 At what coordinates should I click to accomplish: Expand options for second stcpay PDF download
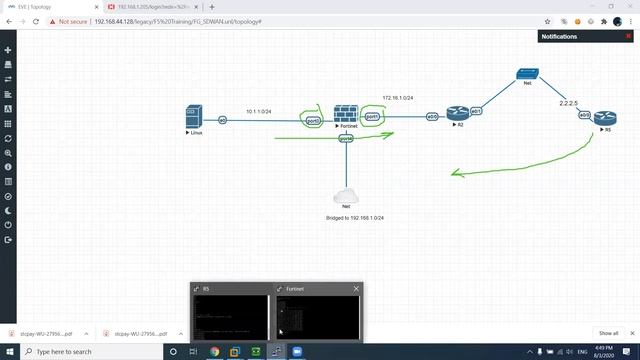(181, 333)
